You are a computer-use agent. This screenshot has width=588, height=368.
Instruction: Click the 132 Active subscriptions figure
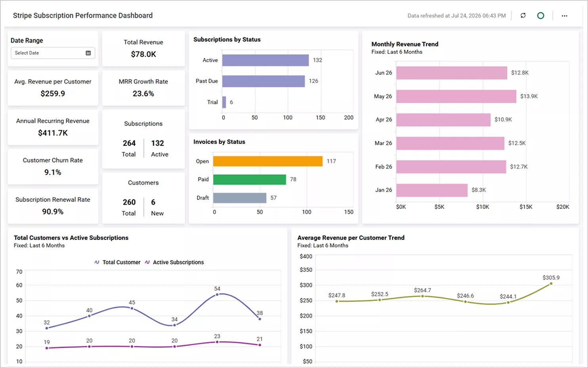pos(157,143)
